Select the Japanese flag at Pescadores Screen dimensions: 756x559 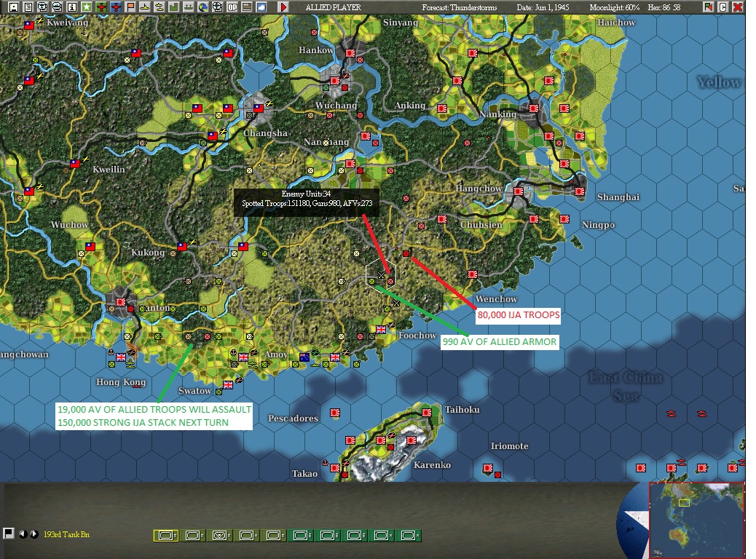334,413
